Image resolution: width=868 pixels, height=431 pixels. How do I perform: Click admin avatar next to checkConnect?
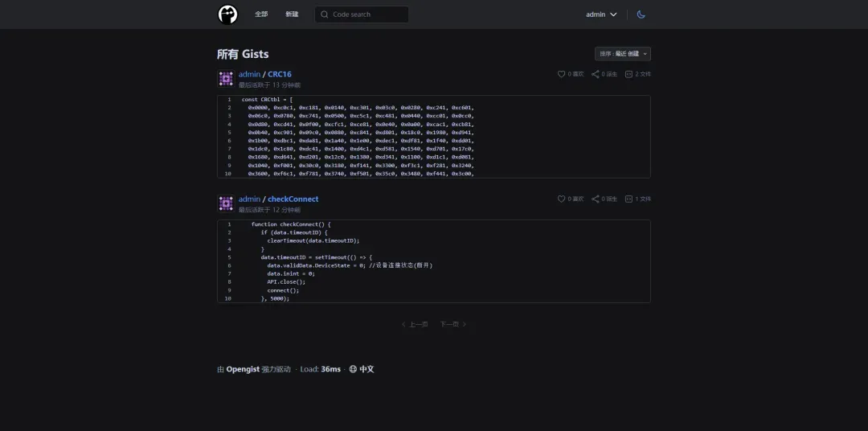(x=226, y=203)
